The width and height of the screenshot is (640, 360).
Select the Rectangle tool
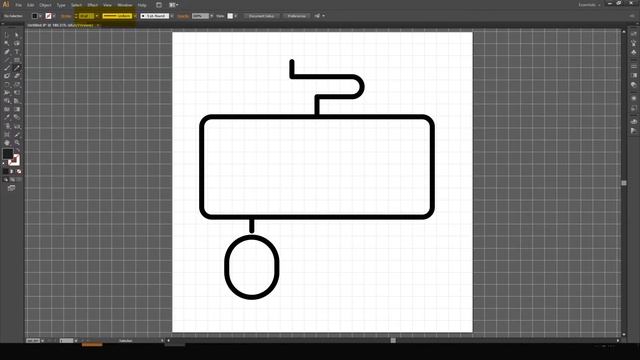pyautogui.click(x=17, y=60)
